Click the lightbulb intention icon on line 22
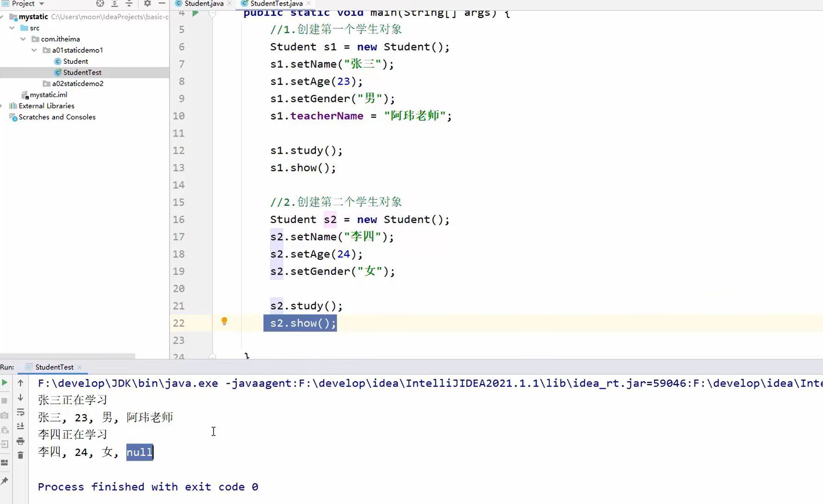This screenshot has height=504, width=823. [224, 321]
